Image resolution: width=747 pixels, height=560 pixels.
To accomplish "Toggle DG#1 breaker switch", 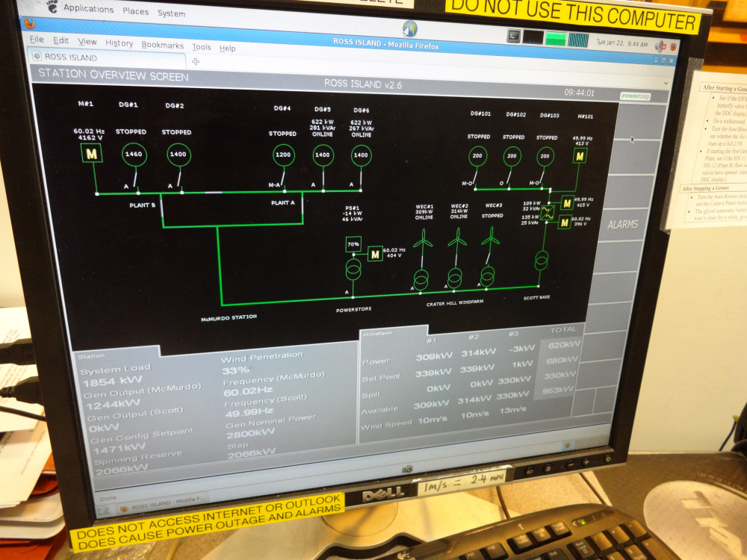I will pos(135,181).
